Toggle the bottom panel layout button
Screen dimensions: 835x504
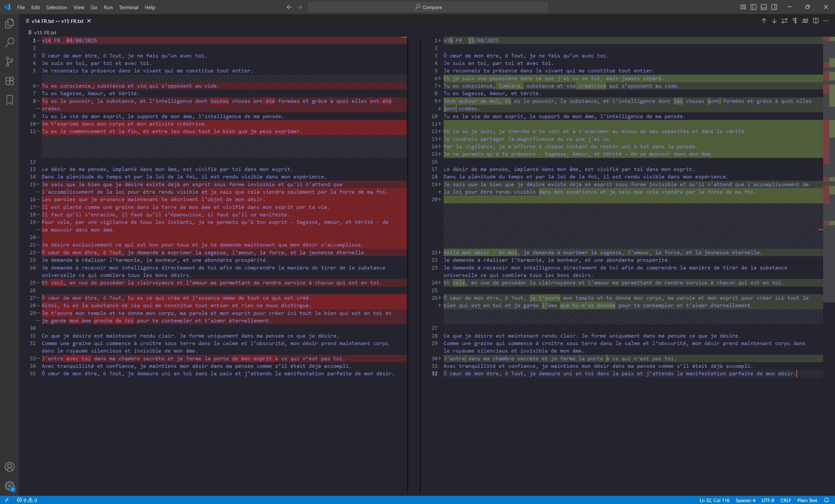pyautogui.click(x=764, y=7)
